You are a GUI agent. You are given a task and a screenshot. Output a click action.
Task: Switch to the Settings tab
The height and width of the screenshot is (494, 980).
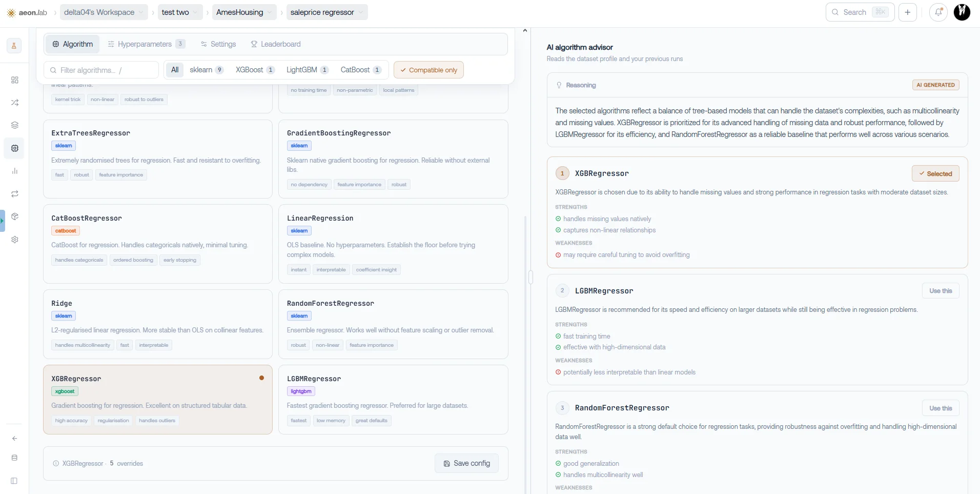pos(218,44)
